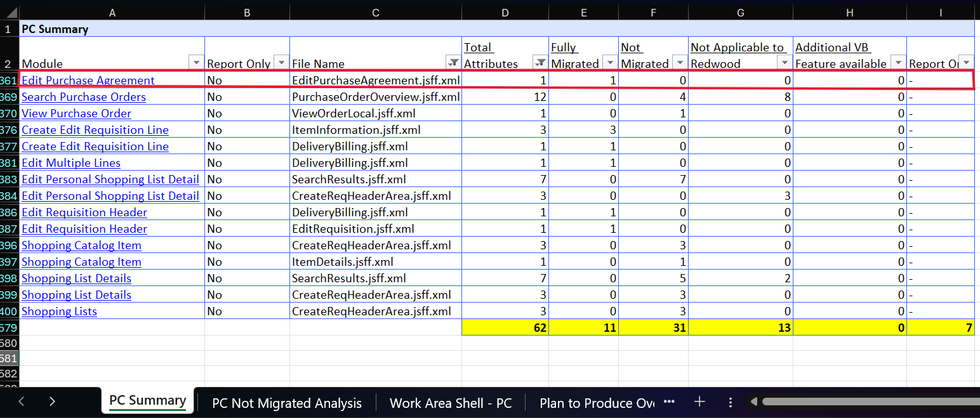The width and height of the screenshot is (980, 418).
Task: Open Not Applicable to Redwood filter dropdown
Action: pos(785,63)
